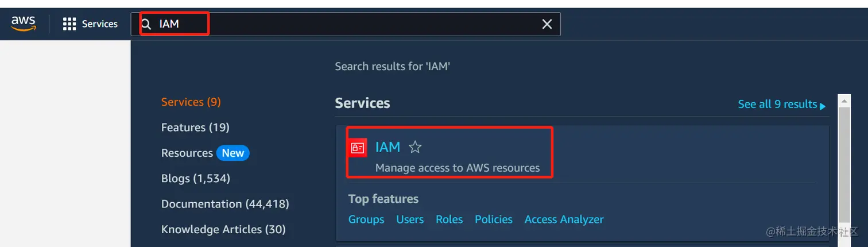Open the Users top feature link
Image resolution: width=868 pixels, height=247 pixels.
tap(410, 219)
